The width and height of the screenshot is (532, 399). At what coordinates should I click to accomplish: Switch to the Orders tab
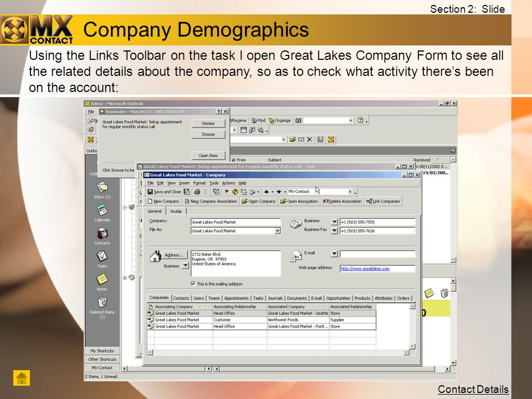point(403,298)
